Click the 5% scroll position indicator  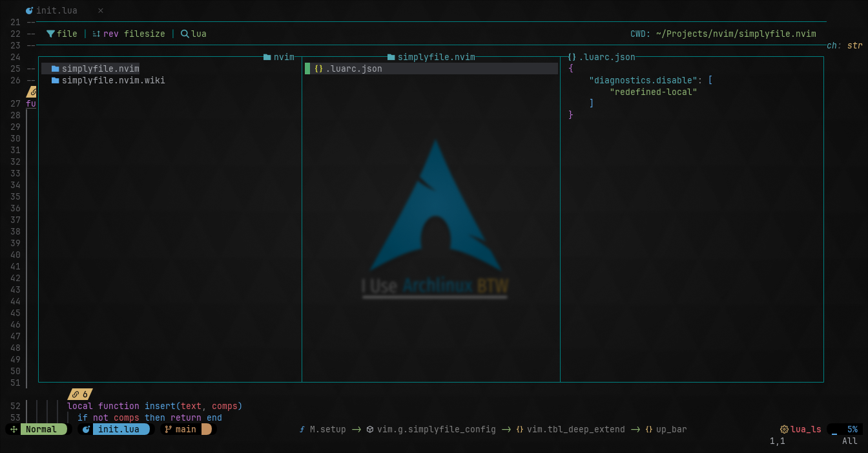[x=852, y=429]
